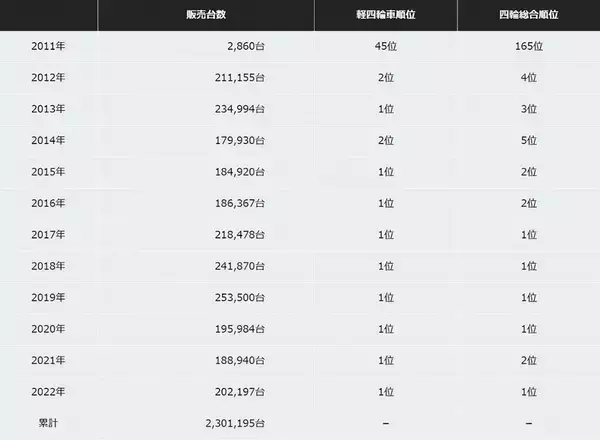
Task: Select the 5位 overall ranking for 2014年
Action: click(528, 141)
